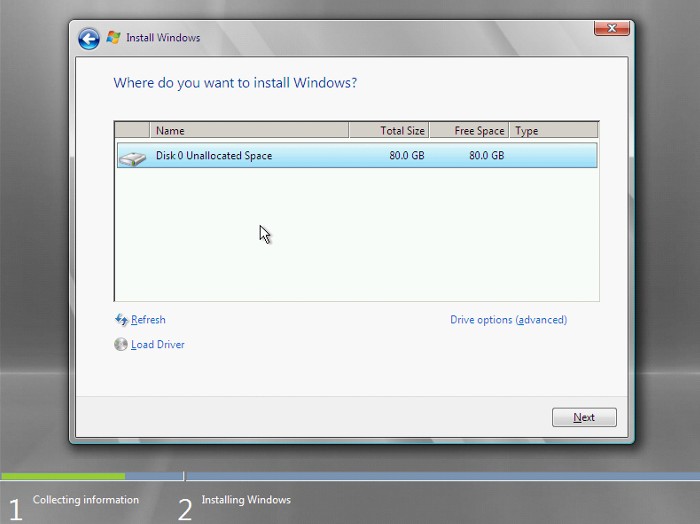Click the Collecting information step label
Screen dimensions: 700x524
tap(86, 500)
